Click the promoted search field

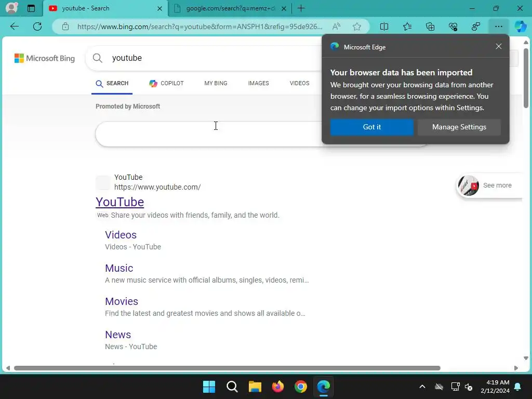(x=209, y=134)
